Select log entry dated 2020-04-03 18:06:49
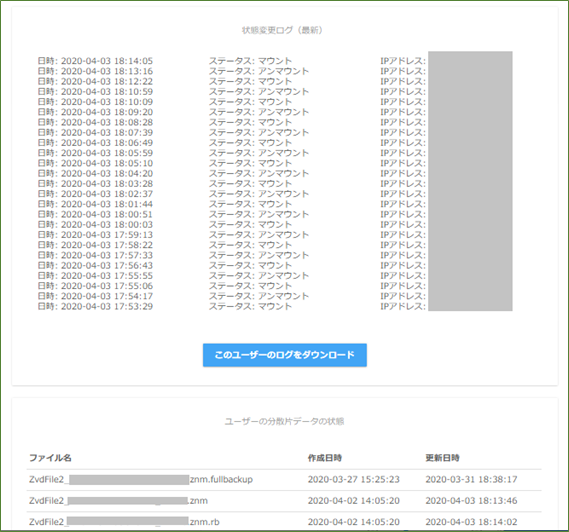 point(95,143)
